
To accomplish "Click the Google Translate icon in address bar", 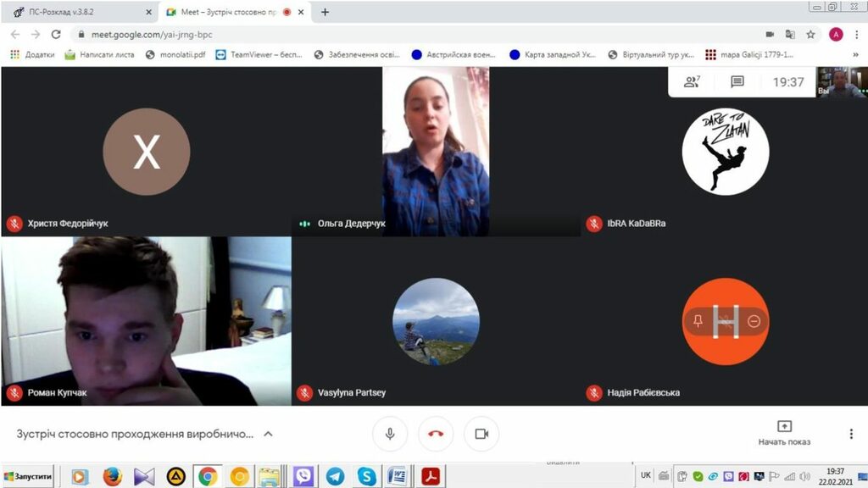I will (790, 35).
